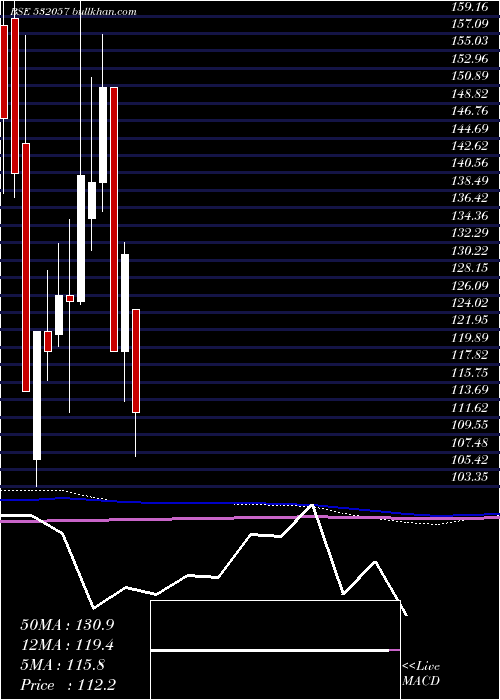
Task: Click the 130.22 price axis label
Action: [469, 251]
